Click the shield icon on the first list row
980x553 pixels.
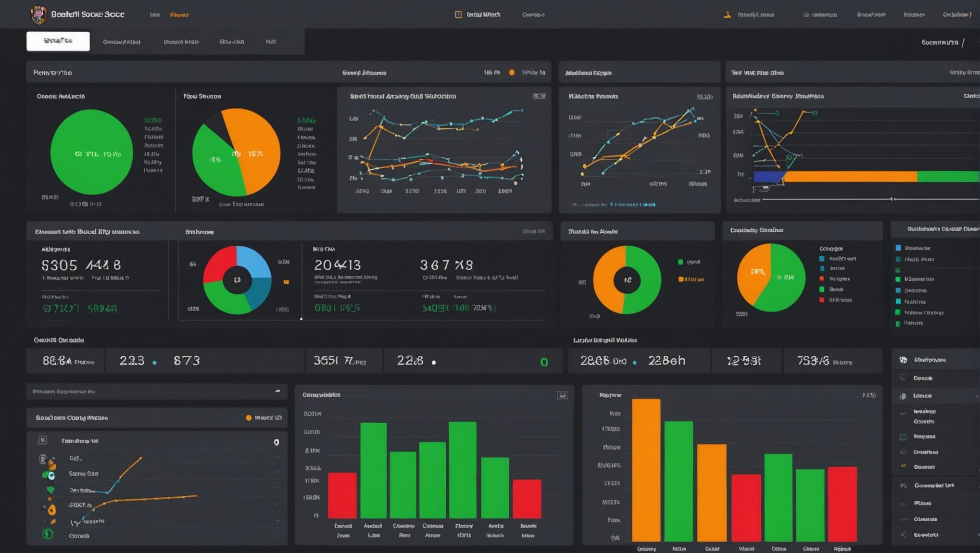click(43, 459)
